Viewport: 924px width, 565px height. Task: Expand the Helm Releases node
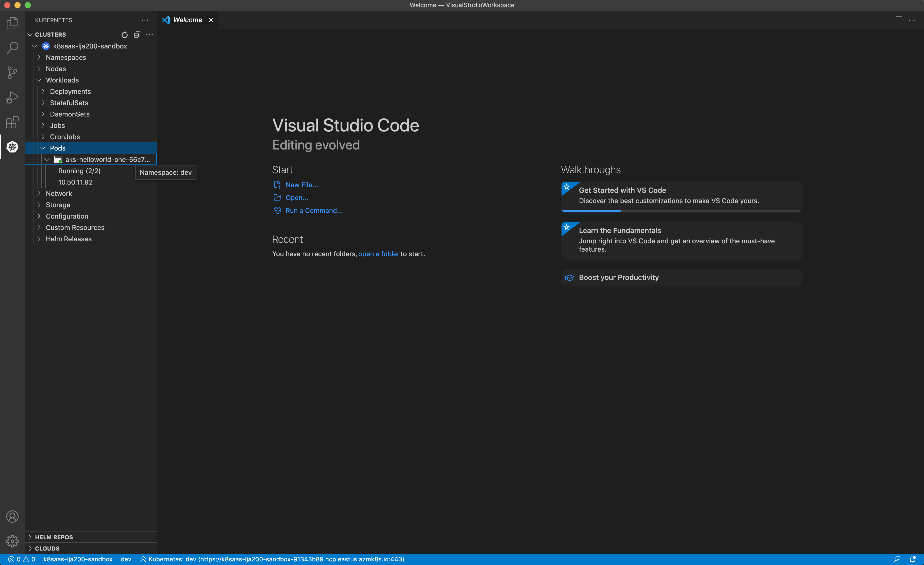tap(39, 239)
